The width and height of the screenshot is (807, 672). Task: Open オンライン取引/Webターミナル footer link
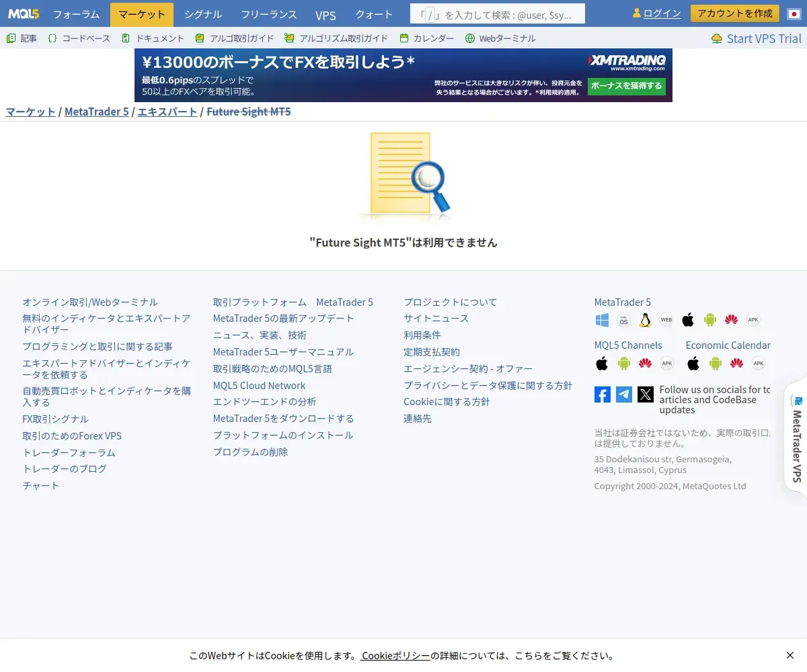(90, 302)
